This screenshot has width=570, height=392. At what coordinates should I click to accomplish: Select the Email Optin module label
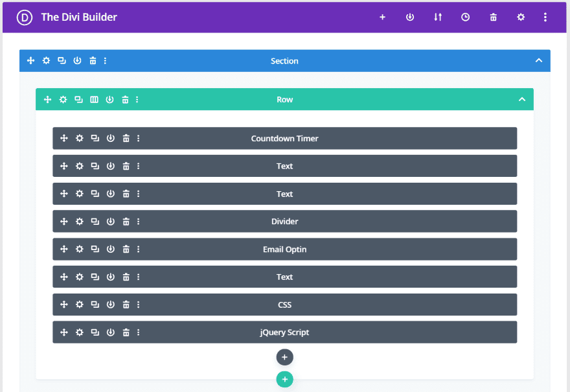click(284, 249)
